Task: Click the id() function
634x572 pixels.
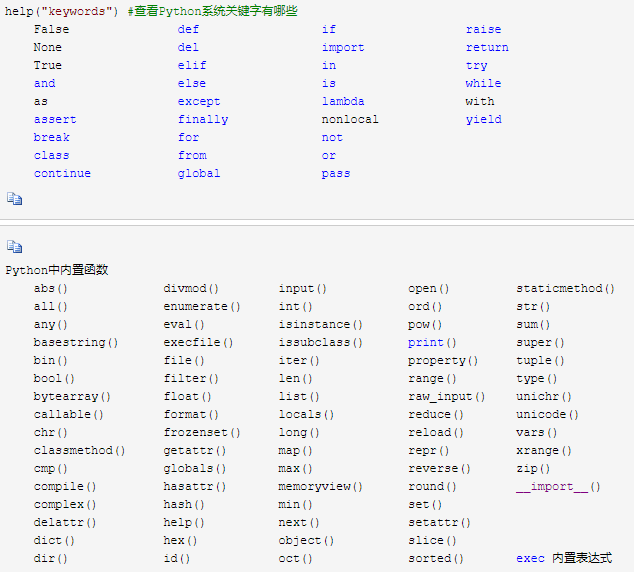Action: point(177,558)
